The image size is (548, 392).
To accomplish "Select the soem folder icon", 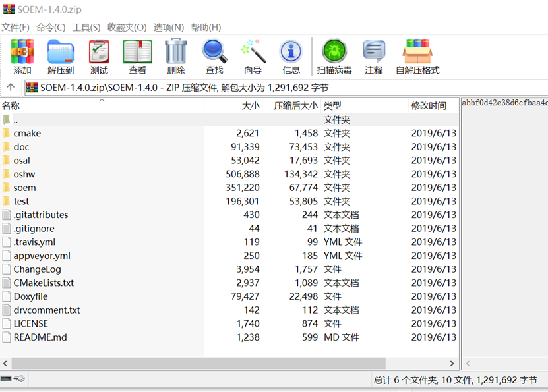I will (x=7, y=188).
